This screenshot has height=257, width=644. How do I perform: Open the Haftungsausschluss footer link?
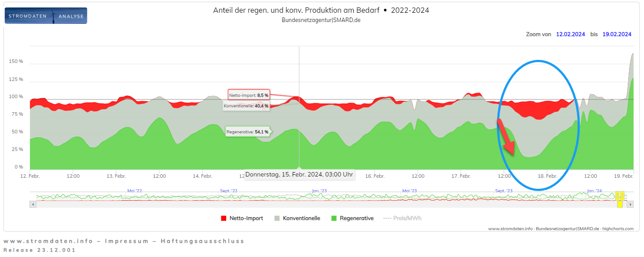click(202, 241)
